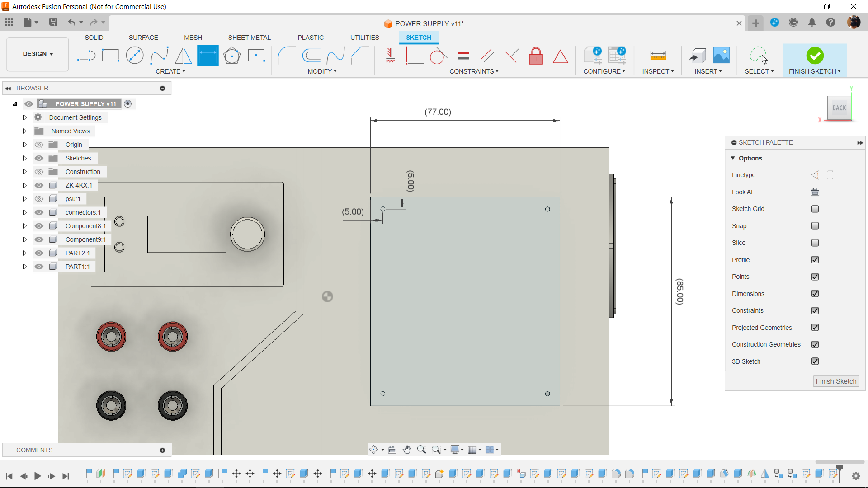868x488 pixels.
Task: Expand the Sketches folder in browser
Action: coord(25,158)
